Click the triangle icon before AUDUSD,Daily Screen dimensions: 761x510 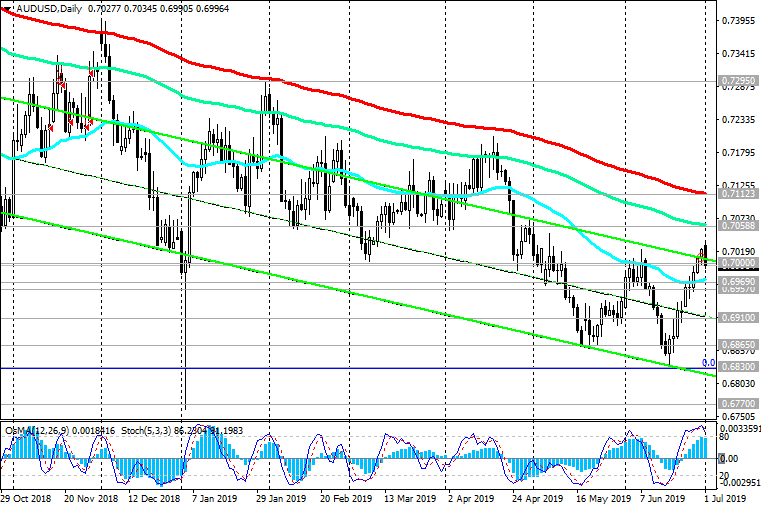point(6,8)
